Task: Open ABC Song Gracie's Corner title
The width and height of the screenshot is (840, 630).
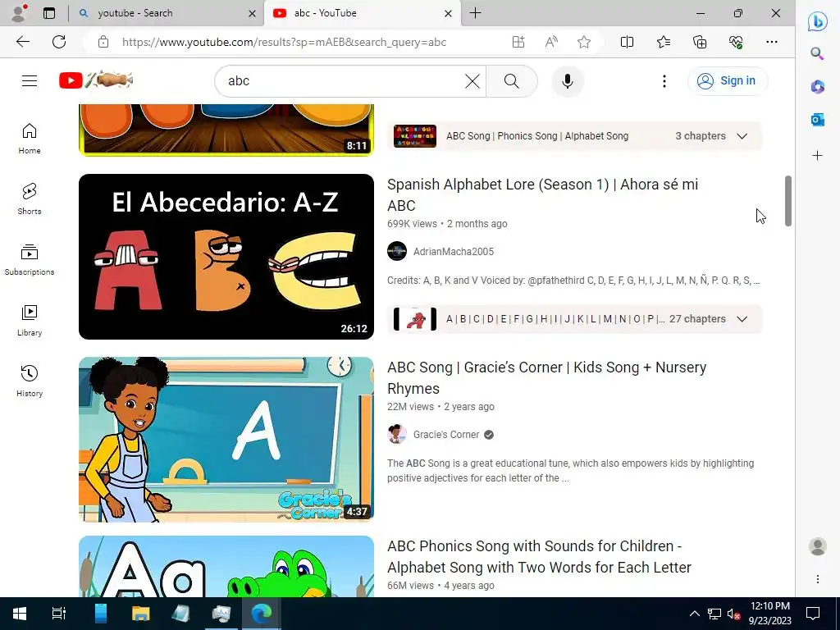Action: click(546, 377)
